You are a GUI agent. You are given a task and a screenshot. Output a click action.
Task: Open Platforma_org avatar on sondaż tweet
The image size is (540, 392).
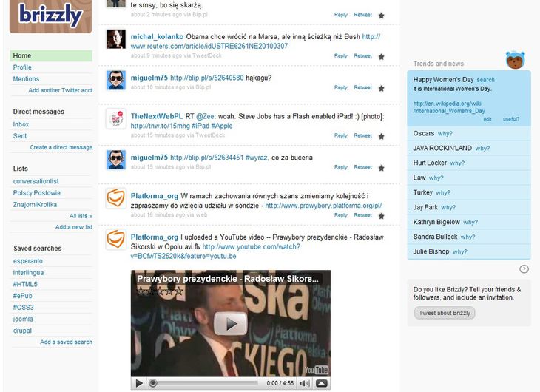(x=115, y=198)
